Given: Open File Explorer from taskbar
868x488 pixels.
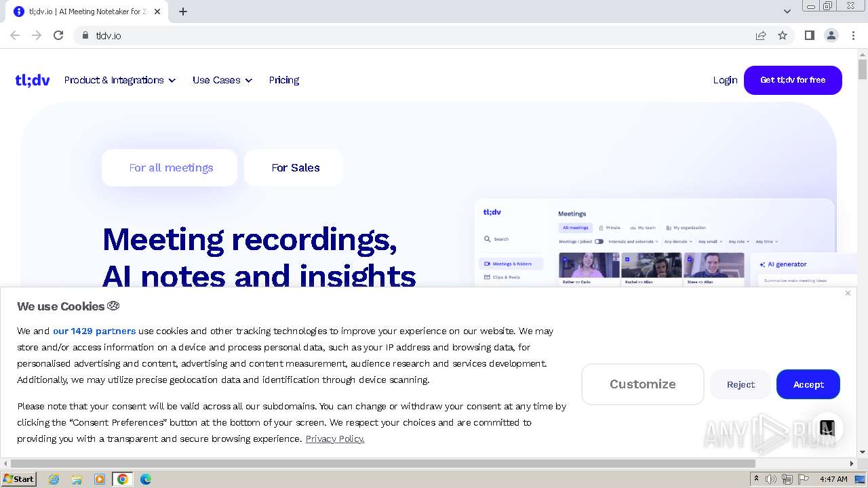Looking at the screenshot, I should coord(77,479).
